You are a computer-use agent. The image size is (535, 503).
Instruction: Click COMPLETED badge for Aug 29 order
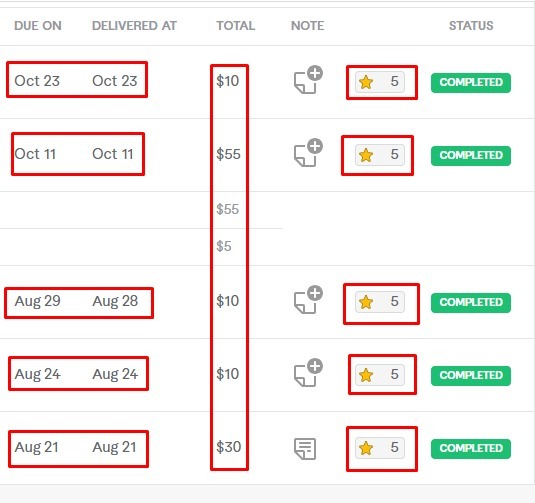471,303
